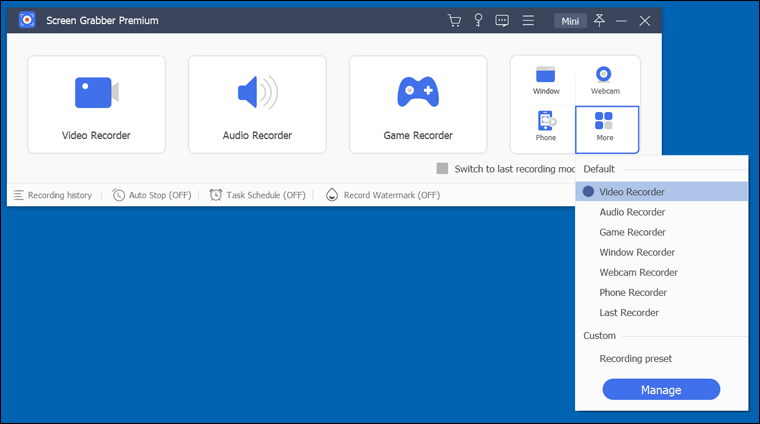Click the key registration icon

(478, 20)
